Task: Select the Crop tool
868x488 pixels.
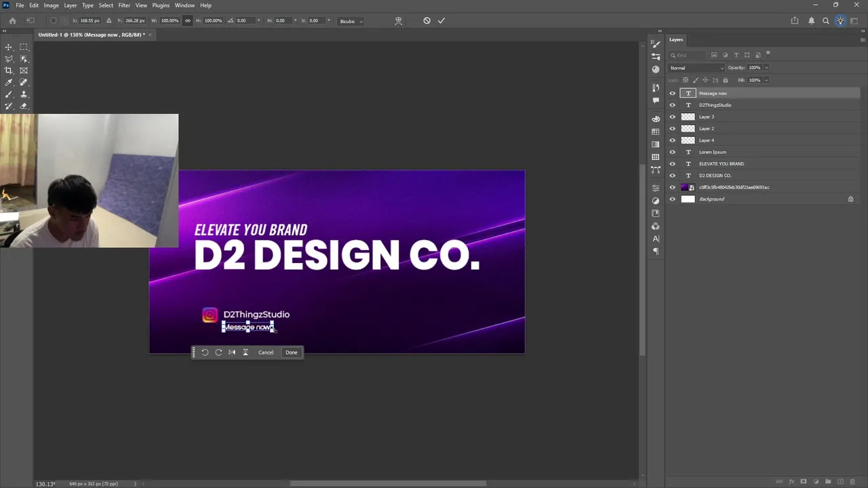Action: [x=9, y=70]
